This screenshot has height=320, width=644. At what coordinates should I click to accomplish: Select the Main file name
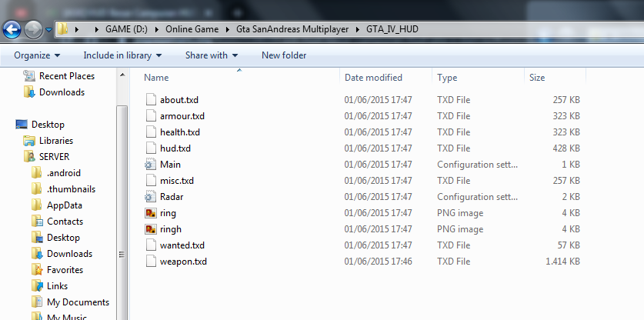point(171,165)
